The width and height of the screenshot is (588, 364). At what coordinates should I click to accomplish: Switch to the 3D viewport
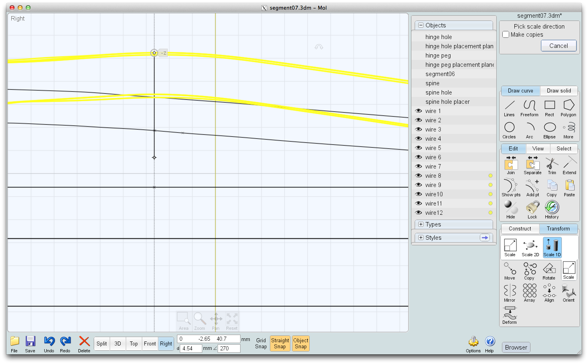(117, 343)
